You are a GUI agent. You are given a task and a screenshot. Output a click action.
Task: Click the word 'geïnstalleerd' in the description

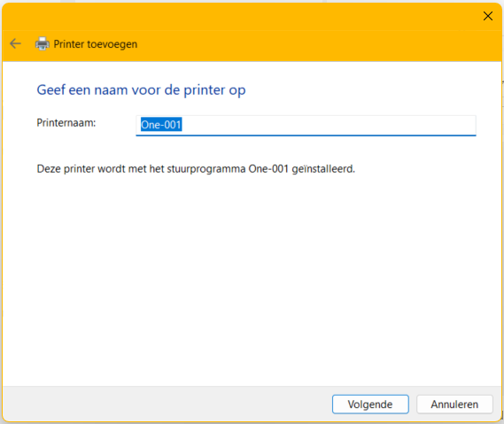click(x=322, y=169)
